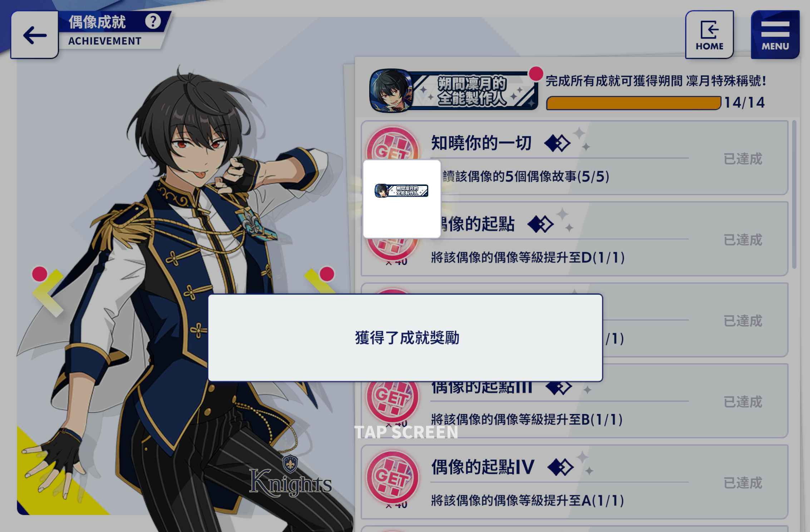810x532 pixels.
Task: Click the 14/14 achievement progress bar
Action: [633, 103]
